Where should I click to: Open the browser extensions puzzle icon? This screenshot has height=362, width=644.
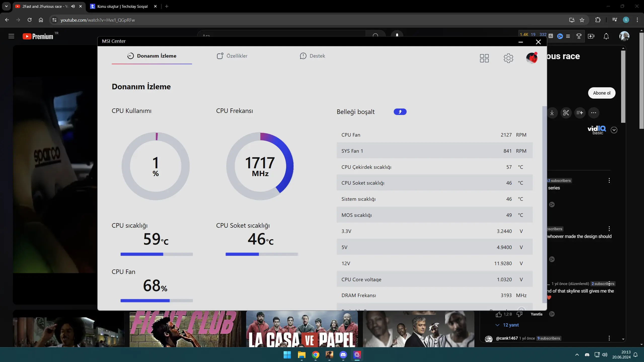598,20
